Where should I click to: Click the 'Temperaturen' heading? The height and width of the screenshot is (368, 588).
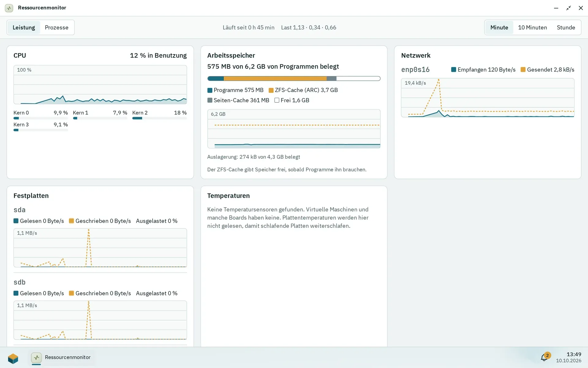click(228, 196)
